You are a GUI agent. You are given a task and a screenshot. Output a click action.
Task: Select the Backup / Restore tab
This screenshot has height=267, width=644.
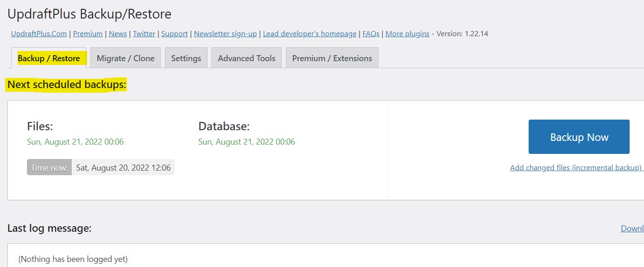[x=49, y=58]
